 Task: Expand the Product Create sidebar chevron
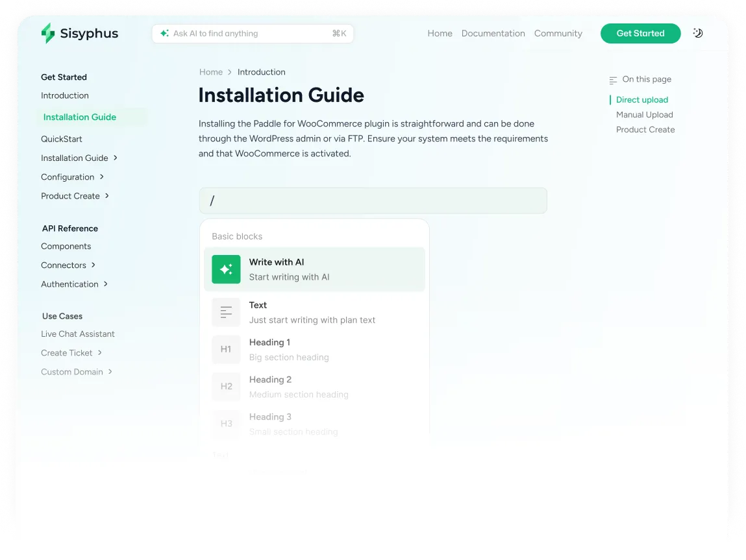click(107, 196)
